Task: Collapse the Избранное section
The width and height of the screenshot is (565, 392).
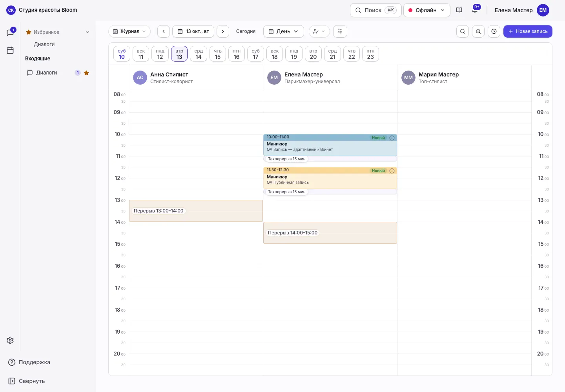Action: (x=87, y=32)
